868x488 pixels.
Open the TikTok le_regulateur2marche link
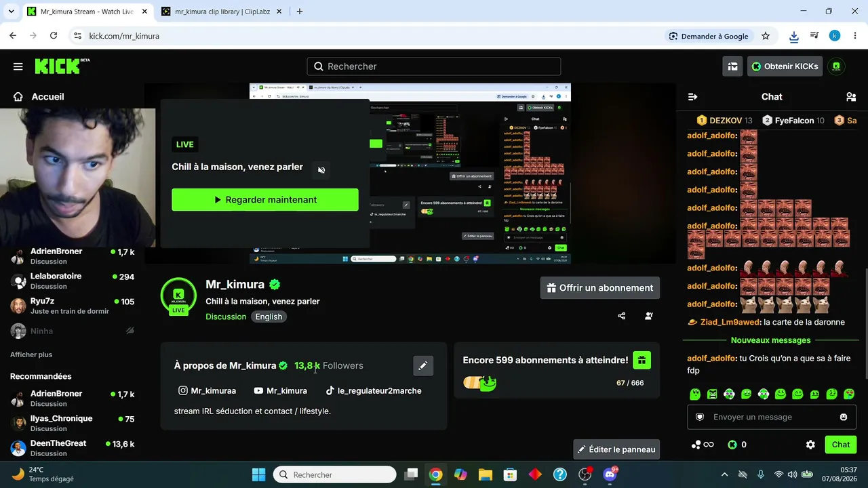pos(373,390)
